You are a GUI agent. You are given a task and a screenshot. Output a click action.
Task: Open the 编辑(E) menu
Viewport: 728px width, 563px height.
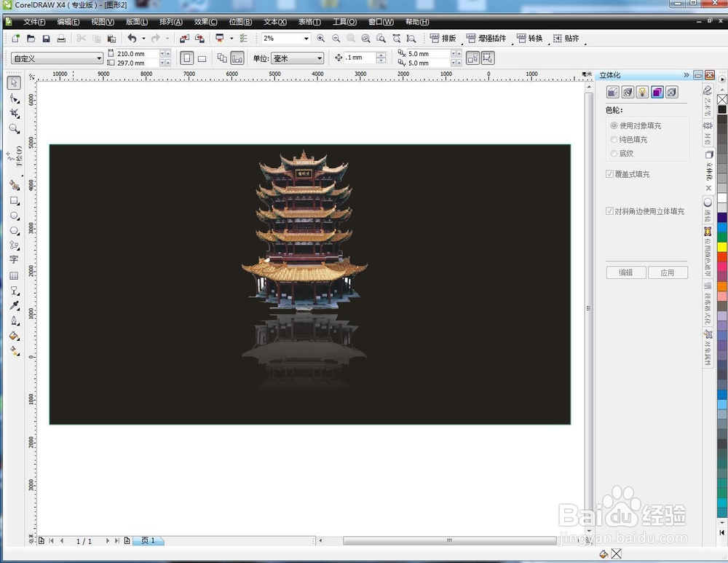(68, 22)
